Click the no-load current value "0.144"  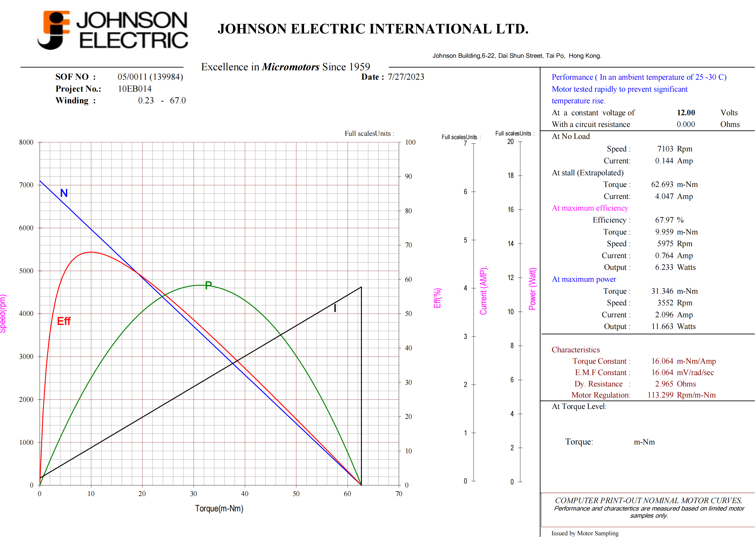pos(664,161)
